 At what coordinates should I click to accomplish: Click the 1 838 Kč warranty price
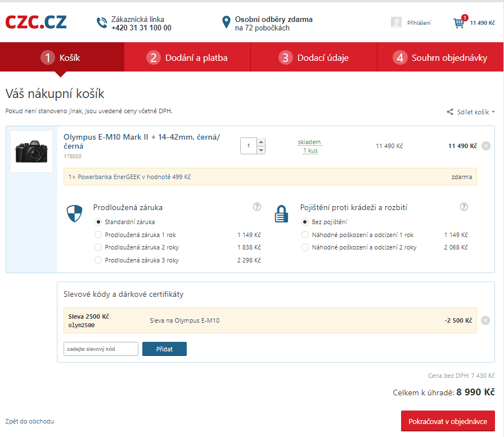[x=249, y=247]
